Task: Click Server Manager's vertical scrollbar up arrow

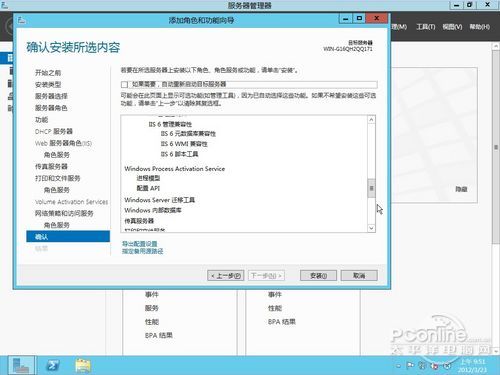Action: (x=496, y=46)
